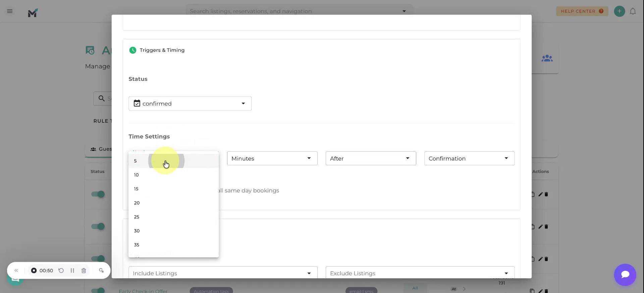
Task: Select 5 from the number list
Action: [x=173, y=161]
